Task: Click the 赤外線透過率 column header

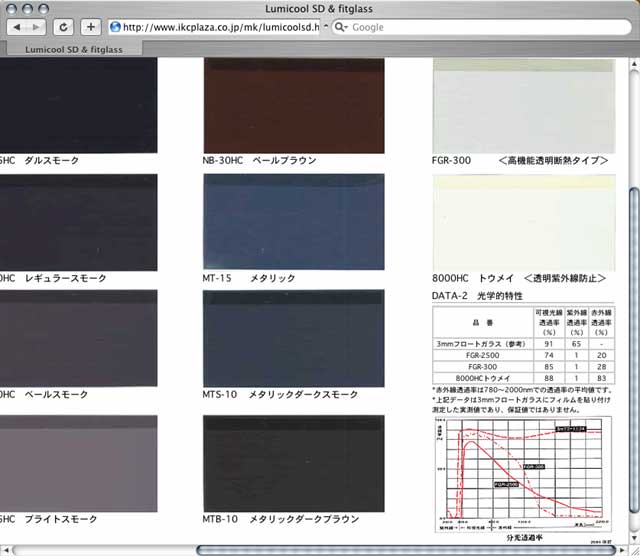Action: click(602, 322)
